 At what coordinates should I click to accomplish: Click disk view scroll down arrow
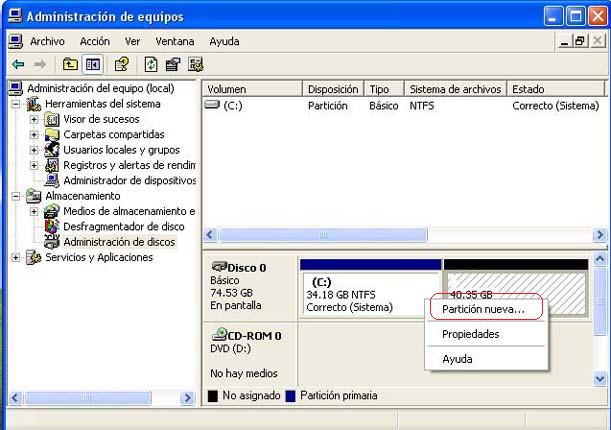point(600,379)
